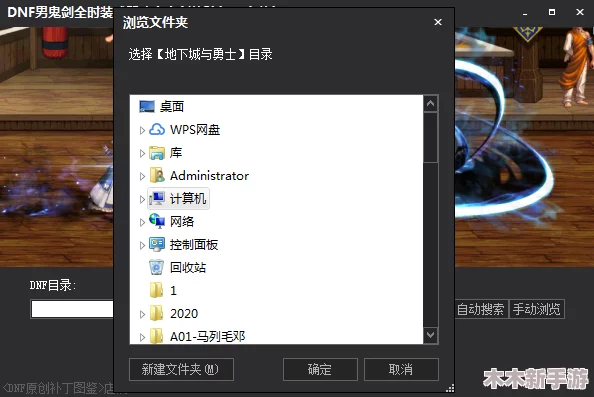Select the 桌面 label in tree
The image size is (594, 397).
[x=172, y=107]
